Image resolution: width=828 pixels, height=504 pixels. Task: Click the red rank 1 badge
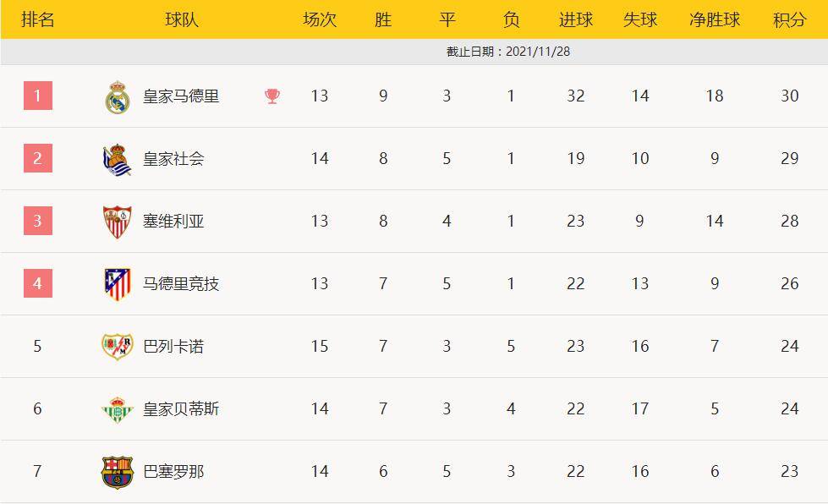coord(37,96)
